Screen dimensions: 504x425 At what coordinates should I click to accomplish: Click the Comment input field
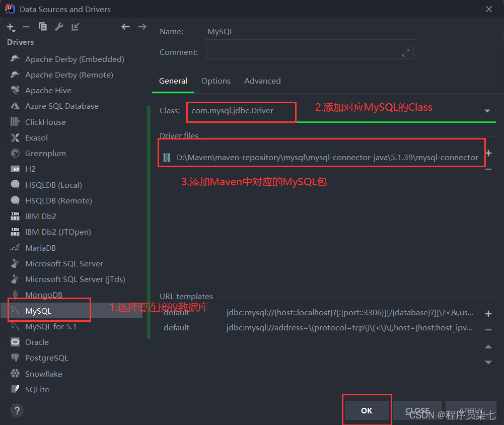click(310, 52)
